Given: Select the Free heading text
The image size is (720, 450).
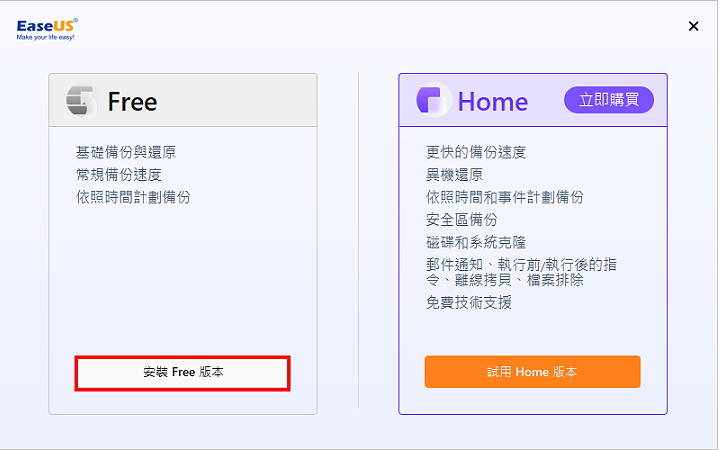Looking at the screenshot, I should pyautogui.click(x=132, y=101).
